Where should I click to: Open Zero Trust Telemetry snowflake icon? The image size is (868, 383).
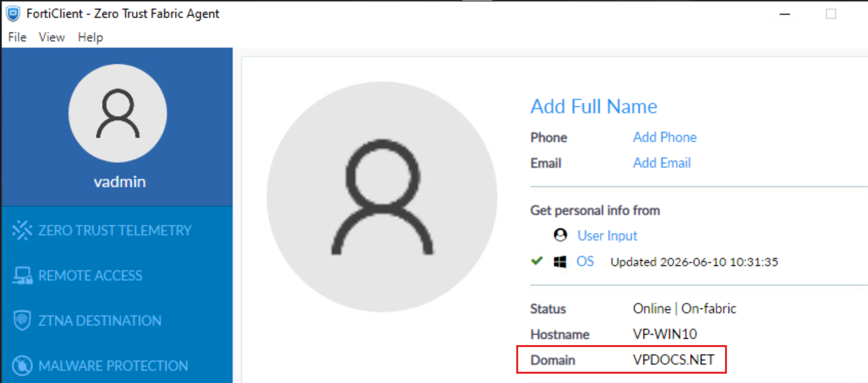pyautogui.click(x=22, y=230)
